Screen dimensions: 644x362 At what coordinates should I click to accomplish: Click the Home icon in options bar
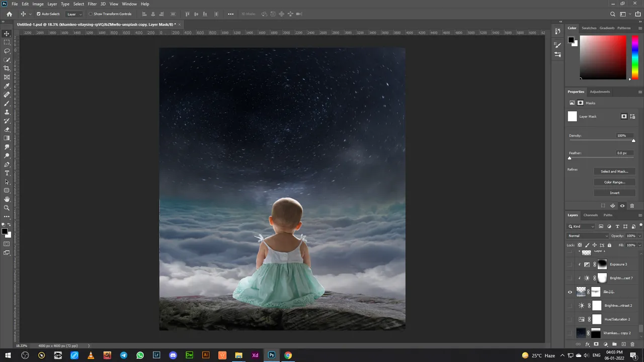[x=9, y=14]
